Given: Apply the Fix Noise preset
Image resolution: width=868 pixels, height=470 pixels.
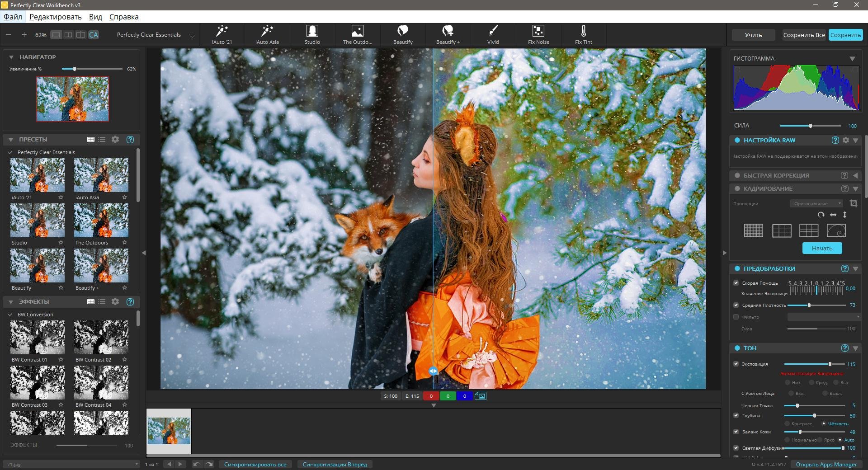Looking at the screenshot, I should [538, 35].
